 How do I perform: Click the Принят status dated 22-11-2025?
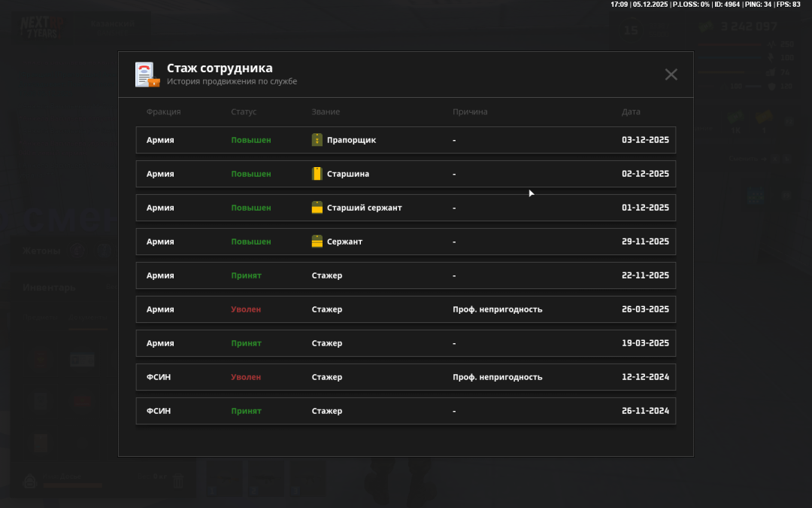click(246, 275)
